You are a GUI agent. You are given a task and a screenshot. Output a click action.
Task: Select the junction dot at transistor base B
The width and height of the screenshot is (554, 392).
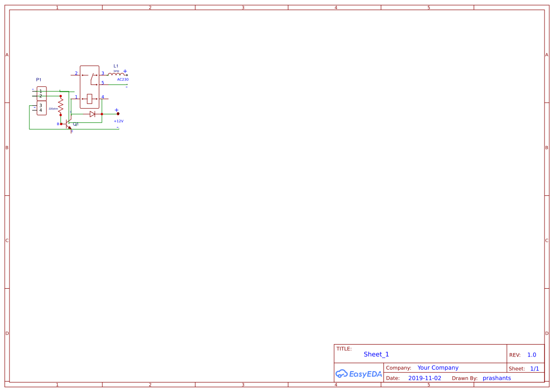point(61,124)
